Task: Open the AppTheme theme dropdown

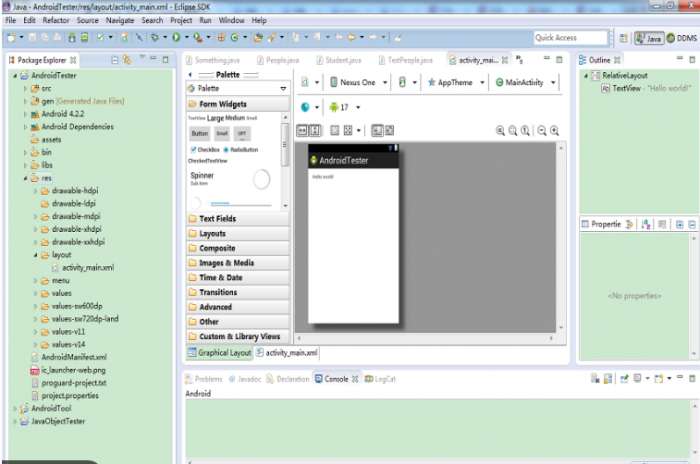Action: click(455, 83)
